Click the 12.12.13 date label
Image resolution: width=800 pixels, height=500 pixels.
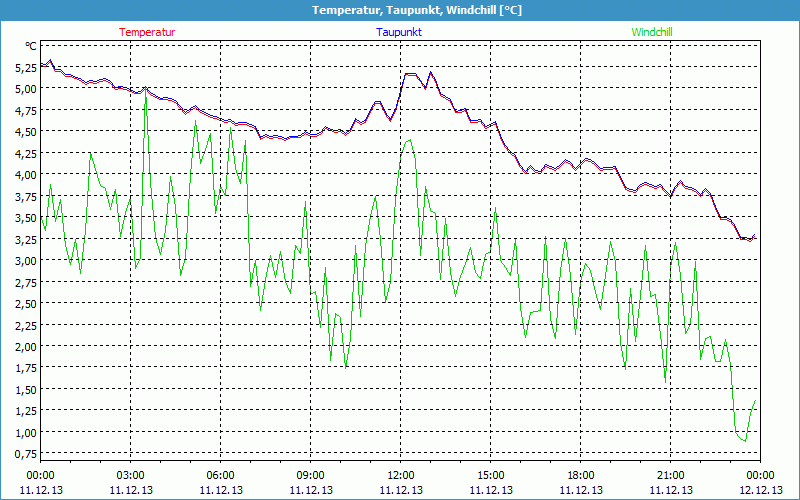[761, 490]
